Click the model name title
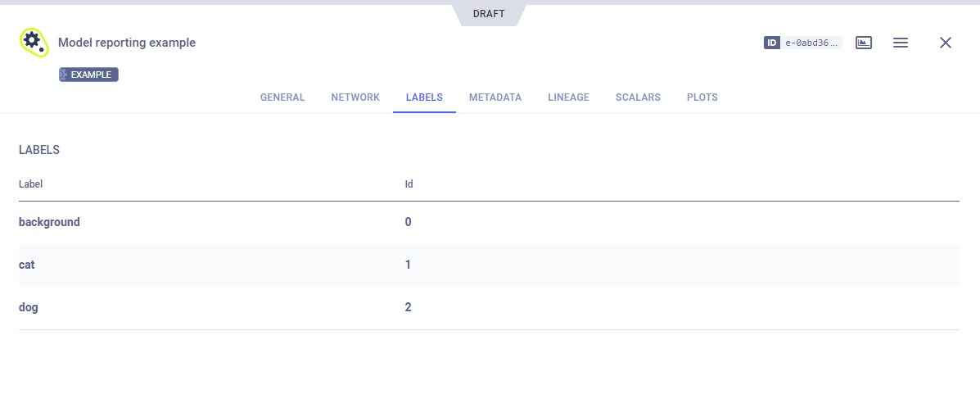Screen dimensions: 980x408 pyautogui.click(x=127, y=43)
